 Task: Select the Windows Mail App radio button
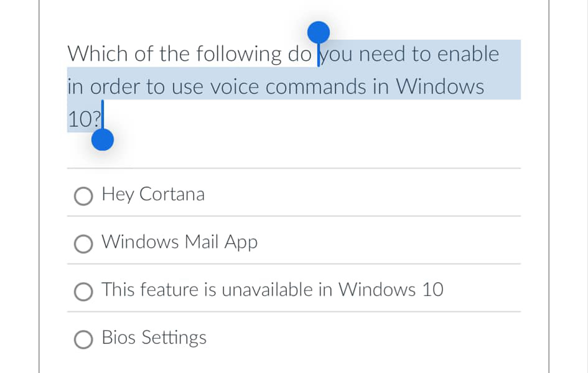point(83,244)
